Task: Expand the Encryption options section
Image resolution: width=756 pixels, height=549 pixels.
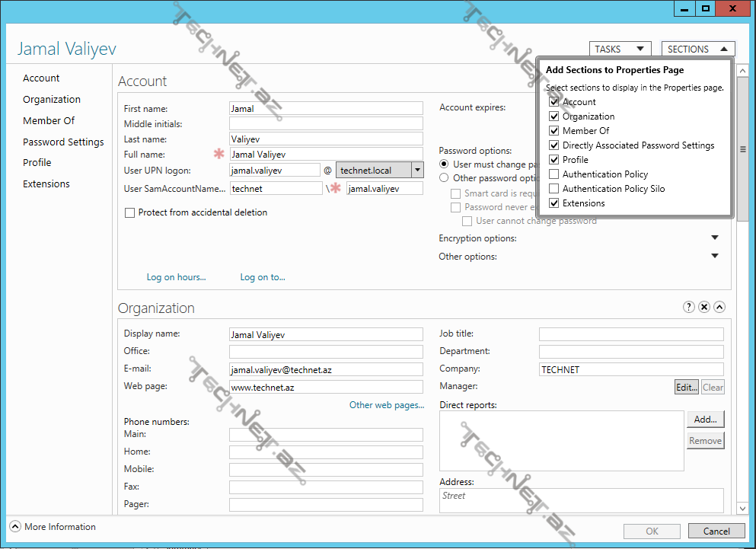Action: (x=714, y=238)
